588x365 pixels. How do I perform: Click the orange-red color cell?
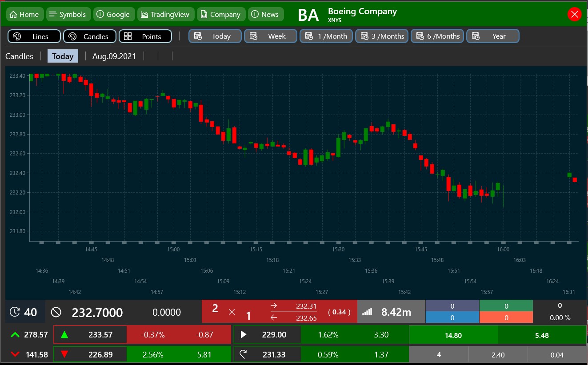click(506, 317)
